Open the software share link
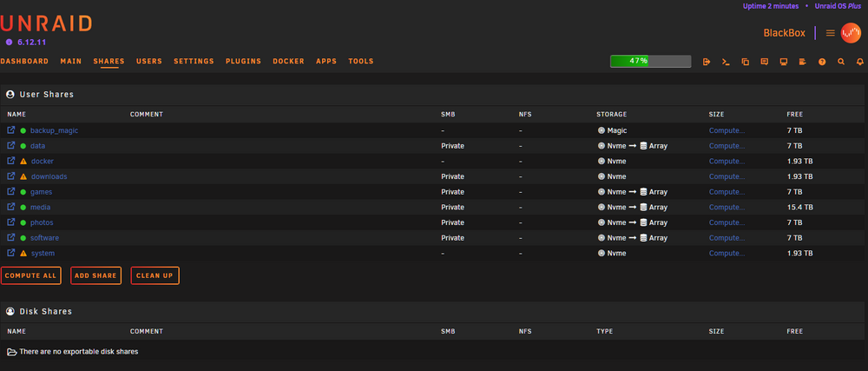The height and width of the screenshot is (371, 868). [x=44, y=238]
